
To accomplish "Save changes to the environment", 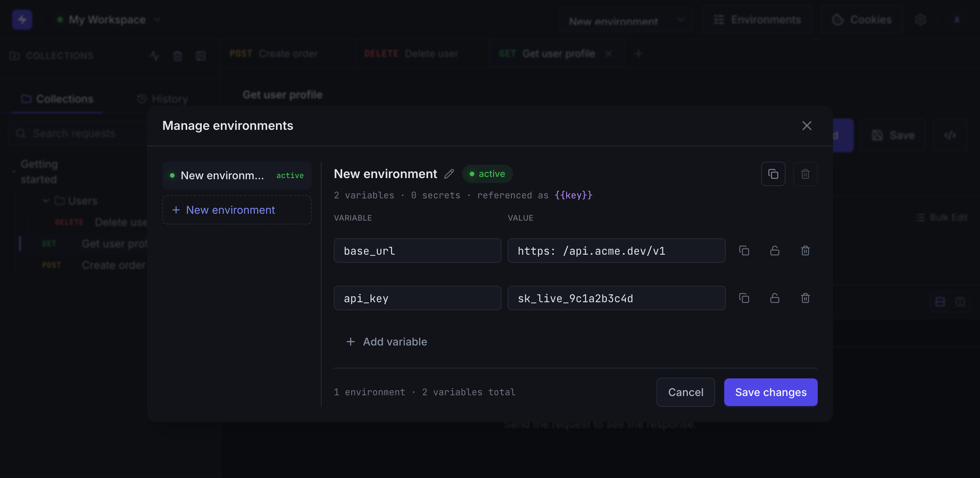I will coord(771,392).
